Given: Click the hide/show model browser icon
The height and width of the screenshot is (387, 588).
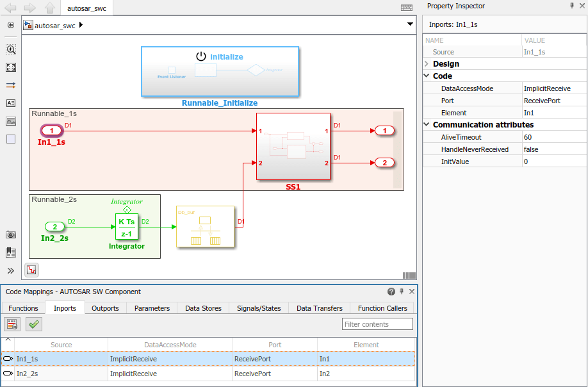Looking at the screenshot, I should (11, 25).
